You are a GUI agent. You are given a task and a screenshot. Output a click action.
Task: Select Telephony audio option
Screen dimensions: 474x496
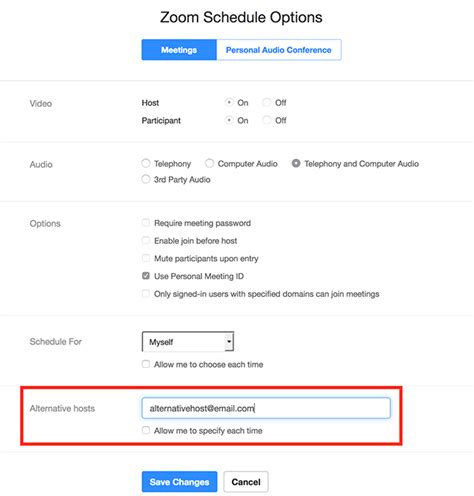pyautogui.click(x=146, y=163)
